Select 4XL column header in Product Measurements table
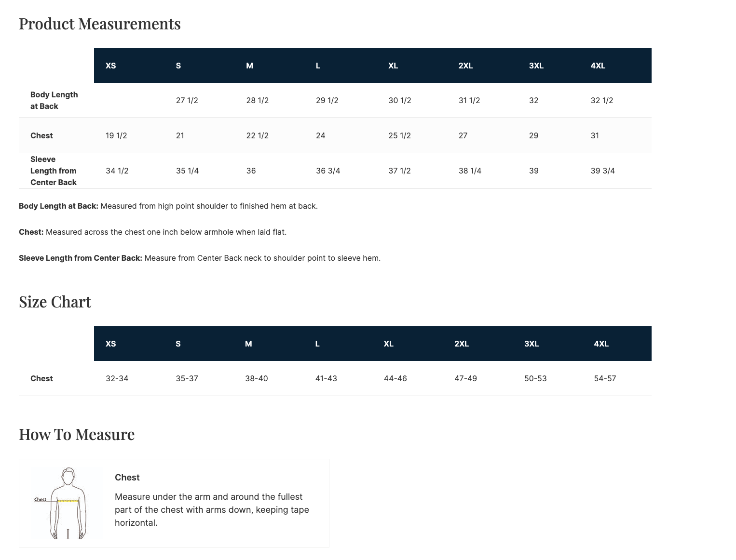This screenshot has width=736, height=560. tap(598, 66)
